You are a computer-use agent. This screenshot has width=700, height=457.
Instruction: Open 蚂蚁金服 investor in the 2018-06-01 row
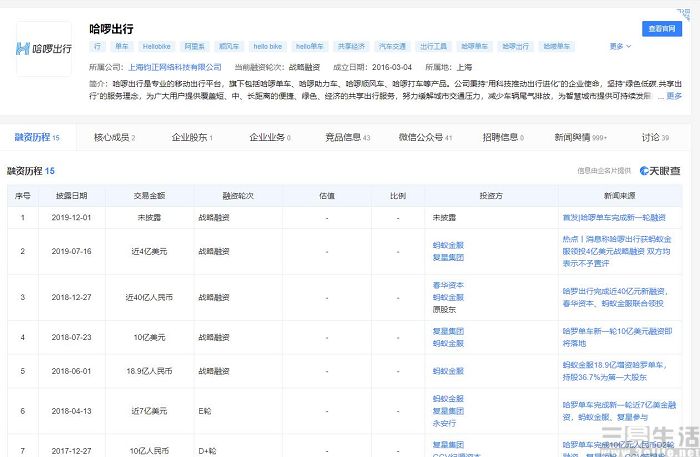pos(448,371)
